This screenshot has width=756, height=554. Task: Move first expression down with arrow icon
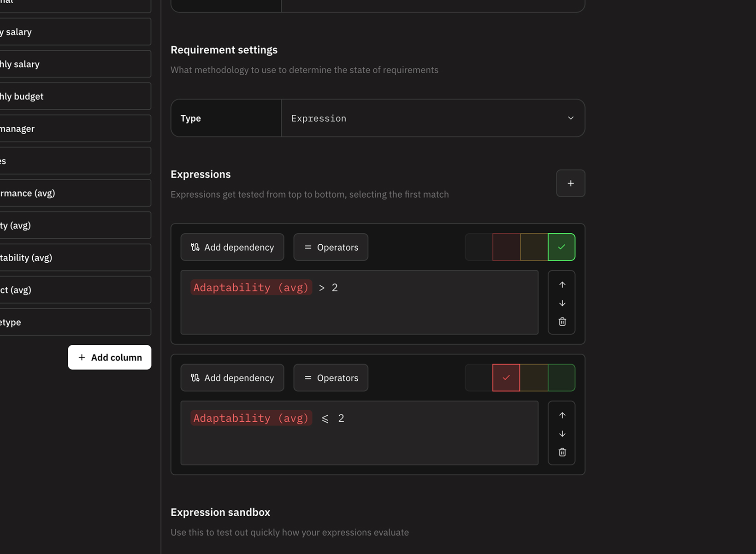coord(562,303)
